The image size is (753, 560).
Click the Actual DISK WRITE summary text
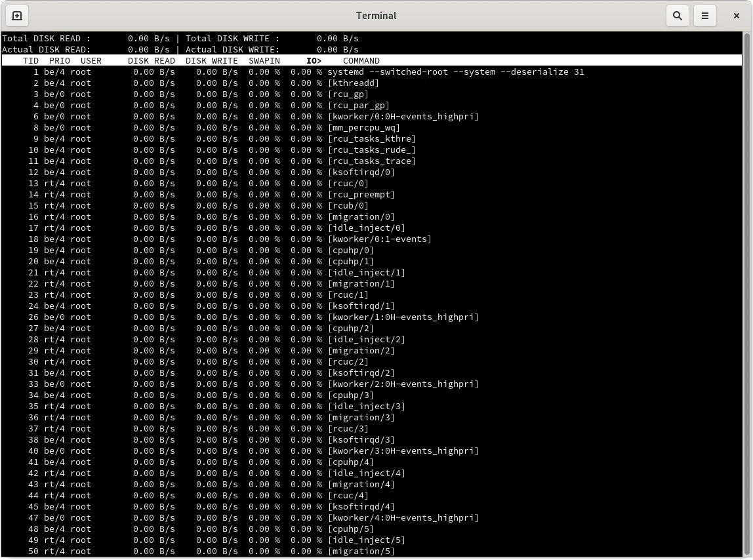point(232,50)
